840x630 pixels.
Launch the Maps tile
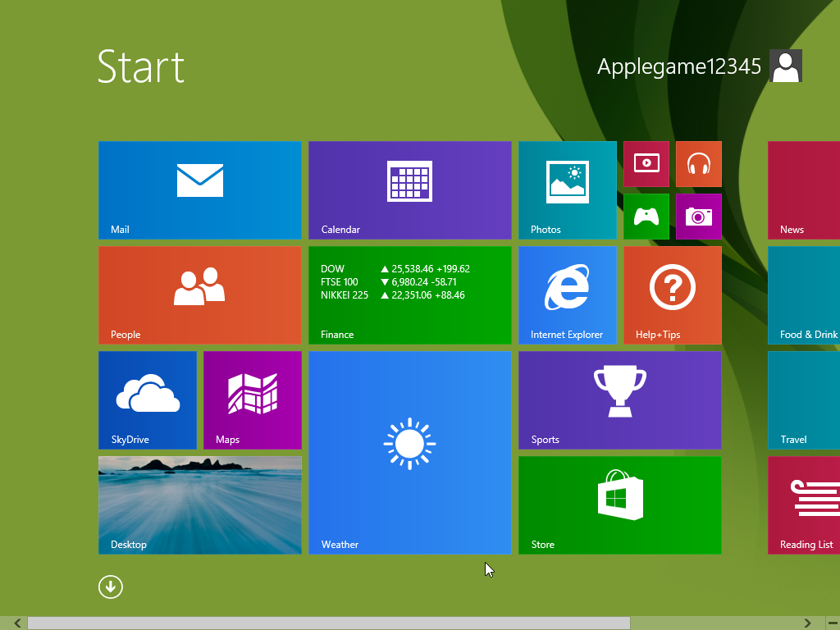pos(253,399)
